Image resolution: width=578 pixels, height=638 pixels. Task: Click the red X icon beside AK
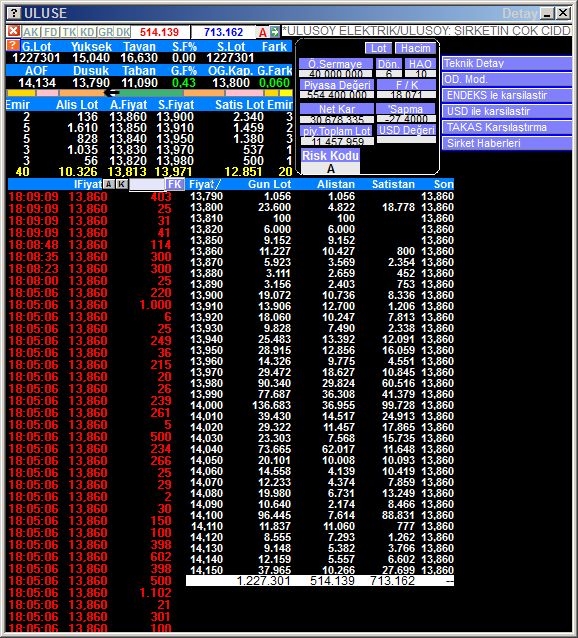[x=13, y=31]
